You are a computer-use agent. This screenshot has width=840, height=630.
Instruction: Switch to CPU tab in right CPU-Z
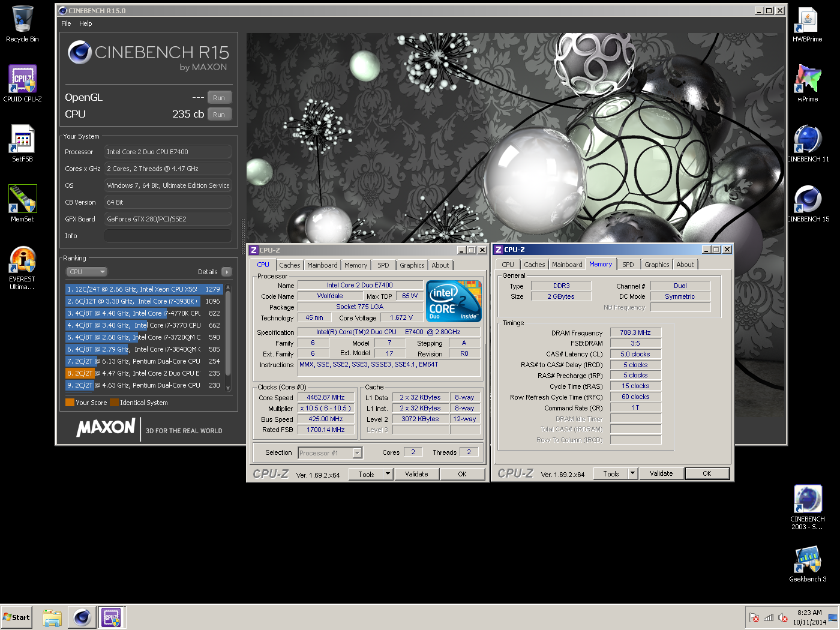508,265
